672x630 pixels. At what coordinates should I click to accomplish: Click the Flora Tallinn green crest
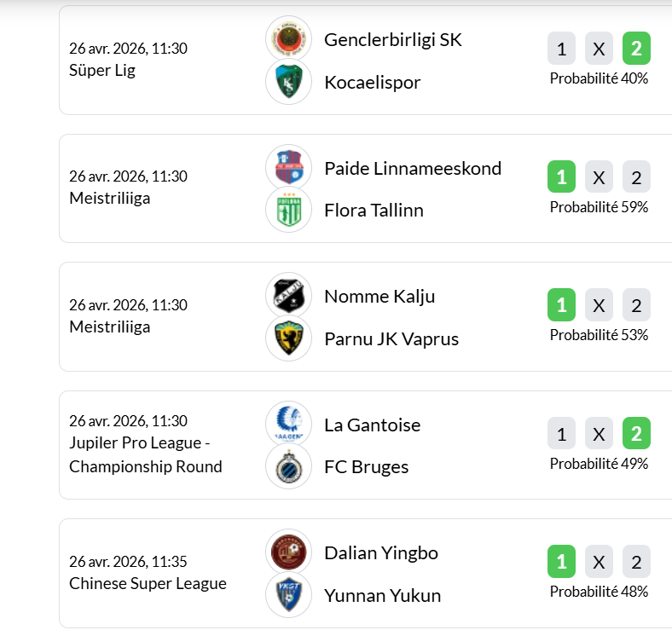click(288, 210)
